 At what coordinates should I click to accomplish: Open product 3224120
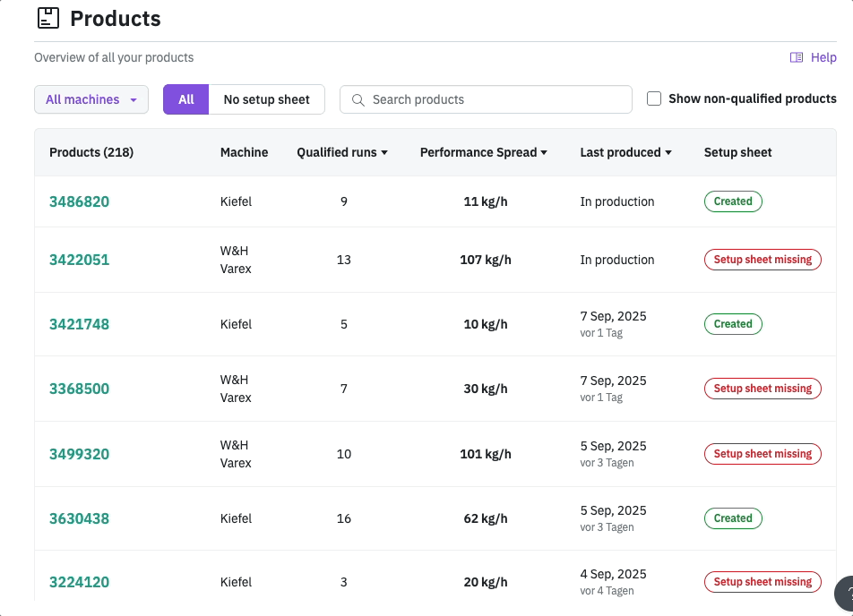(79, 582)
